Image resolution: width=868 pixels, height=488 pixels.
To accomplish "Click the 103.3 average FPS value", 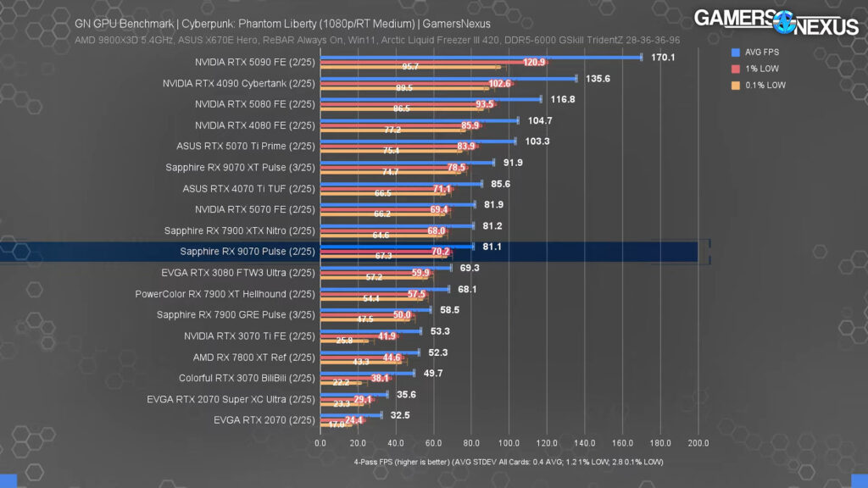I will click(x=537, y=141).
